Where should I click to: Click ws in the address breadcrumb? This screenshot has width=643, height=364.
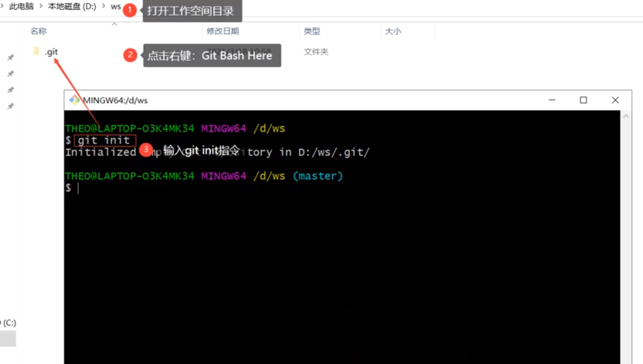click(116, 6)
